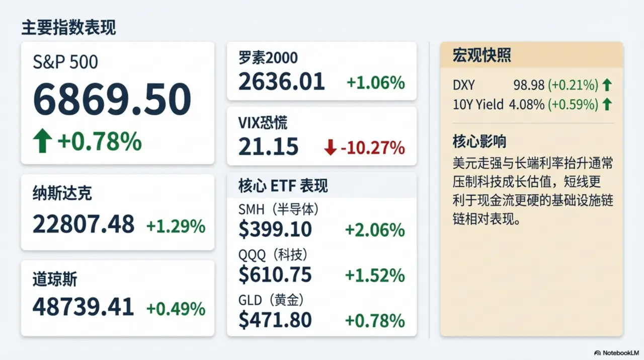Click the 10Y Yield label
This screenshot has width=644, height=360.
tap(478, 104)
